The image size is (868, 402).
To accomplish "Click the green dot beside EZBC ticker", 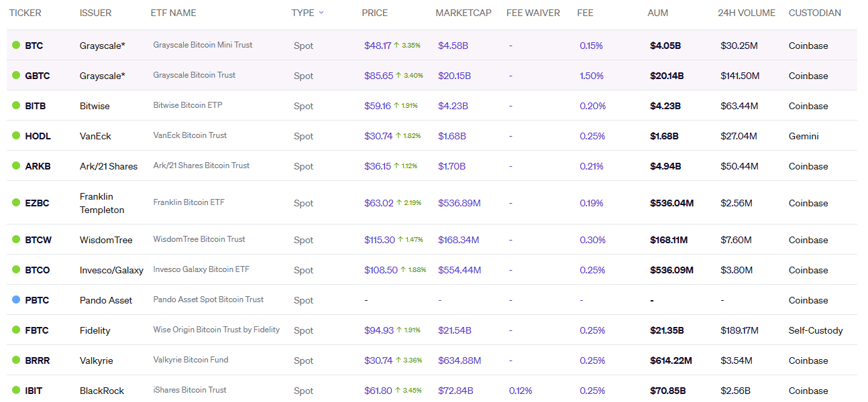I will click(x=16, y=203).
